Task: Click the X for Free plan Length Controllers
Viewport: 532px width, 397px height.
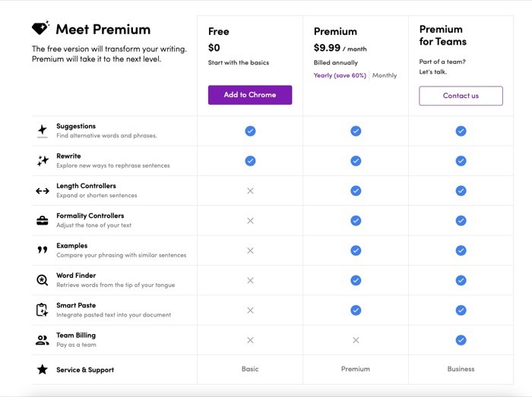Action: coord(250,191)
